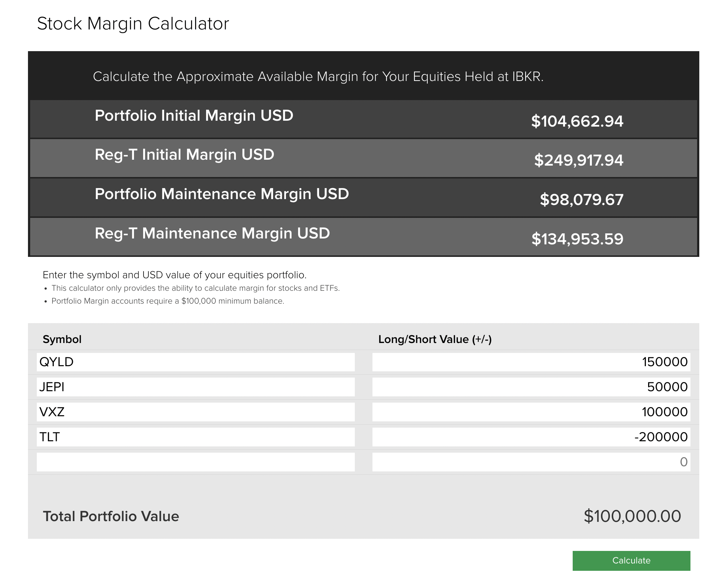The image size is (728, 580).
Task: Focus the 150000 value field
Action: [x=531, y=362]
